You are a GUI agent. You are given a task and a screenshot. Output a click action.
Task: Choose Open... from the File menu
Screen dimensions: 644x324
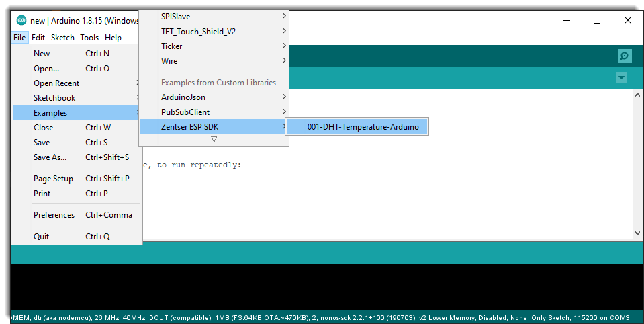[x=77, y=69]
